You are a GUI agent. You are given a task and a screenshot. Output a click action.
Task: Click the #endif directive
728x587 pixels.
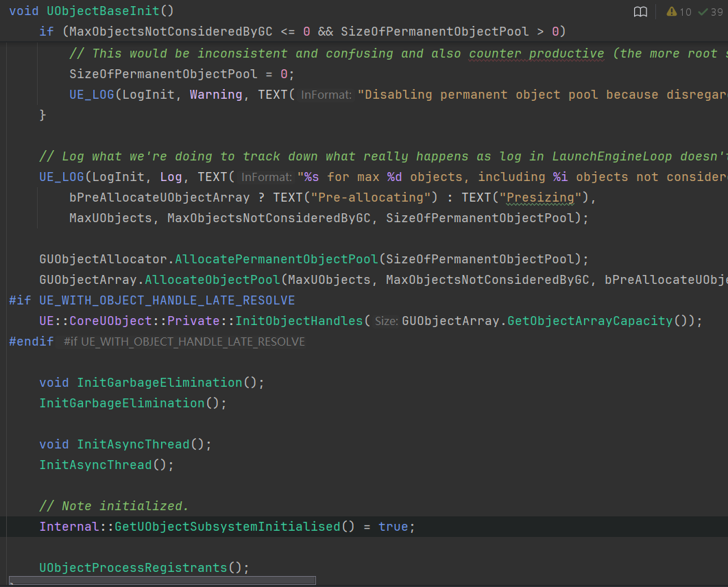click(x=31, y=342)
